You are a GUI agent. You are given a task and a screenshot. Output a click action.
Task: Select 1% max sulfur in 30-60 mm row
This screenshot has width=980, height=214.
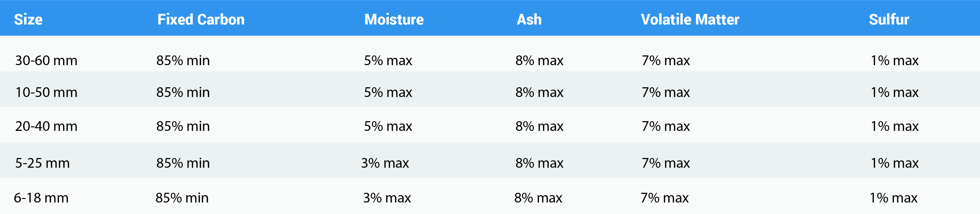click(895, 60)
